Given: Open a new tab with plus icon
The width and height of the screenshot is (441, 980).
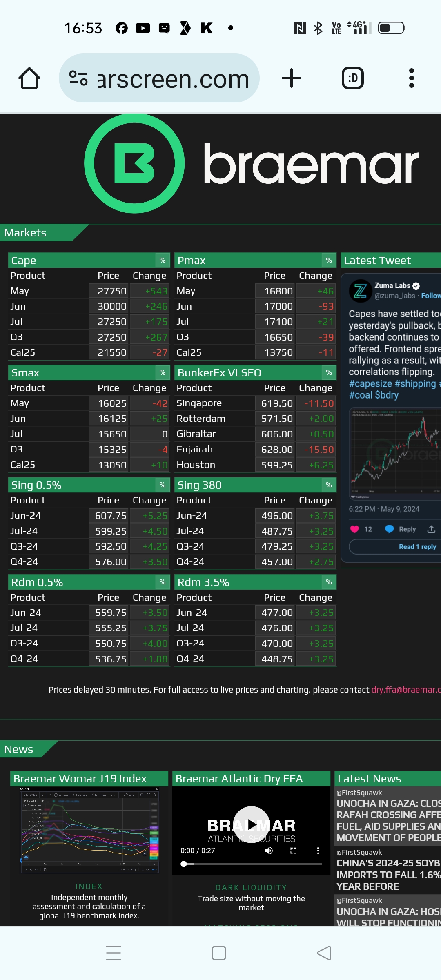Looking at the screenshot, I should tap(292, 78).
